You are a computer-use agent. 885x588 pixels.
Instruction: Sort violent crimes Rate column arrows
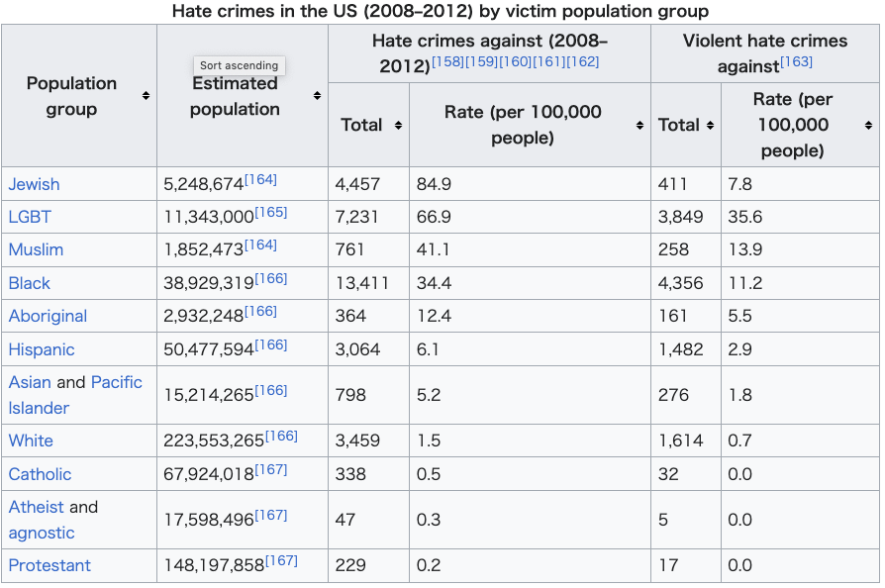(868, 126)
